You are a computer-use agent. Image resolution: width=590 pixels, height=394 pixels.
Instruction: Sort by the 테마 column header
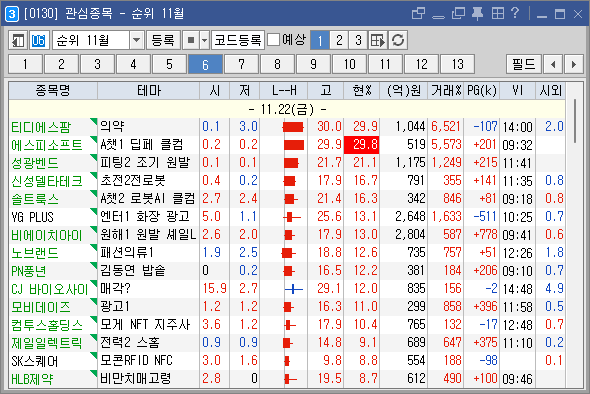149,91
